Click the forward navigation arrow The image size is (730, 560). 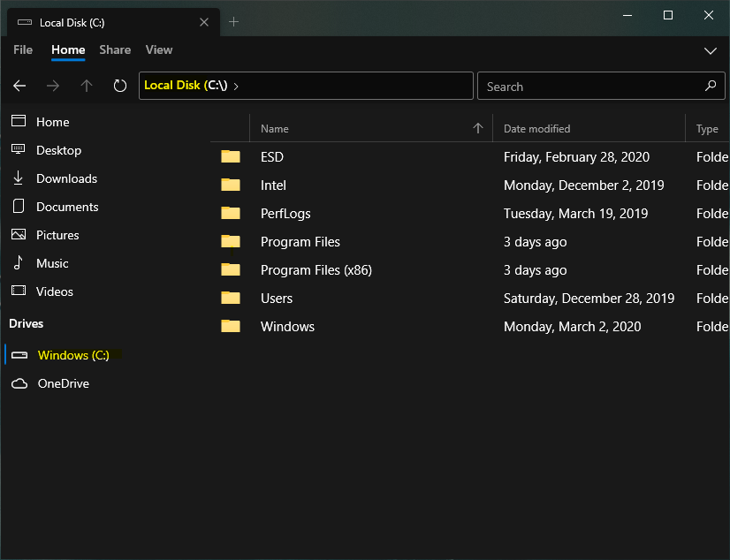[x=53, y=86]
